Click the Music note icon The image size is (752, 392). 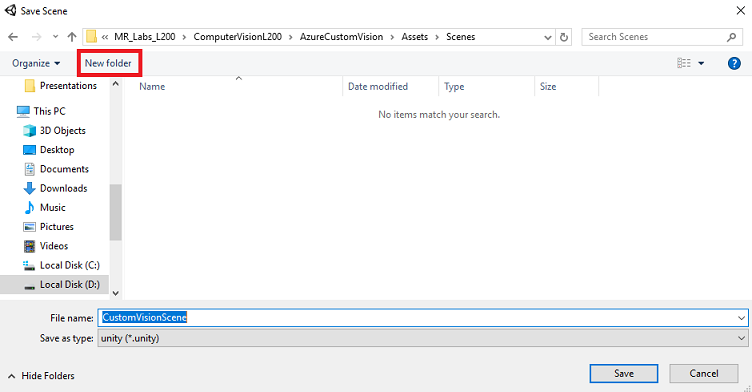(29, 207)
